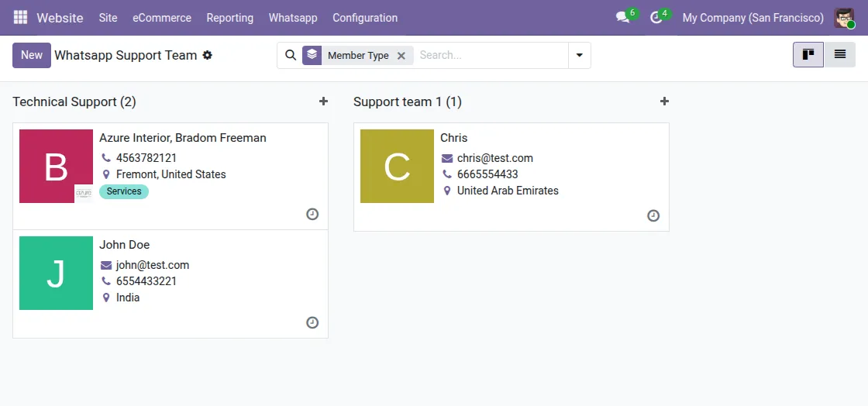Click the settings gear beside Whatsapp Support Team

208,55
